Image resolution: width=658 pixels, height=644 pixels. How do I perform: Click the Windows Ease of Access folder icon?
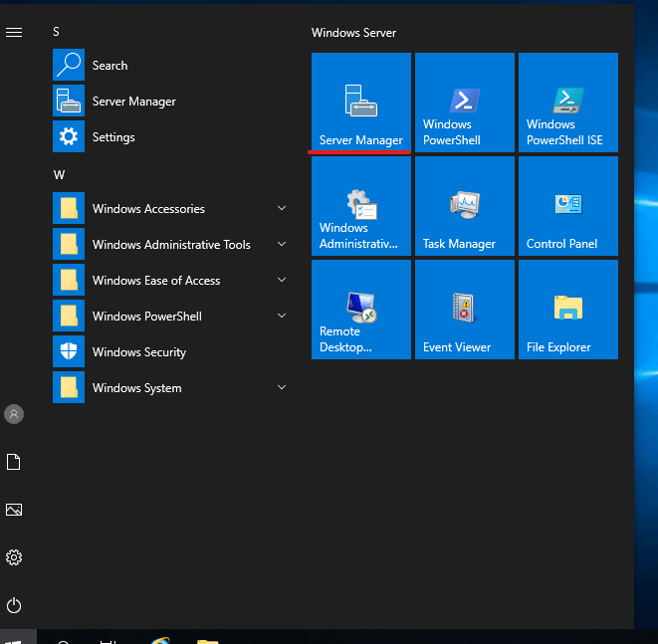coord(69,280)
